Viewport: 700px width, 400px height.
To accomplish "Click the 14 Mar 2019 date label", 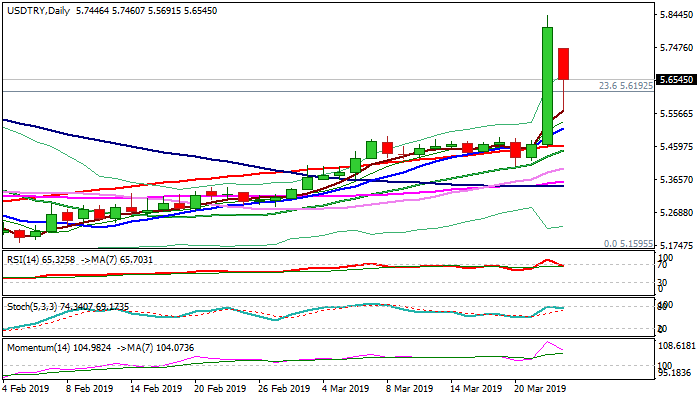I will coord(476,388).
